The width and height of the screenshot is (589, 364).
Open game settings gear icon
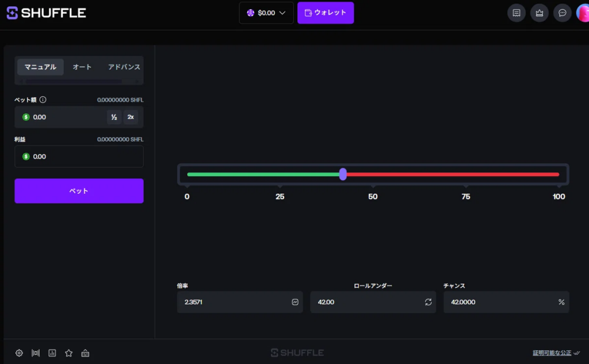(x=19, y=353)
